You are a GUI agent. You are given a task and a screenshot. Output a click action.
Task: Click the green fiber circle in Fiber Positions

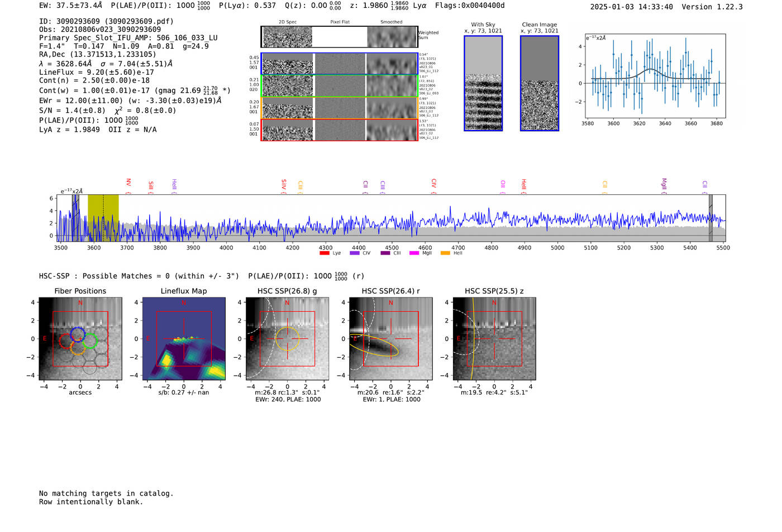(90, 341)
